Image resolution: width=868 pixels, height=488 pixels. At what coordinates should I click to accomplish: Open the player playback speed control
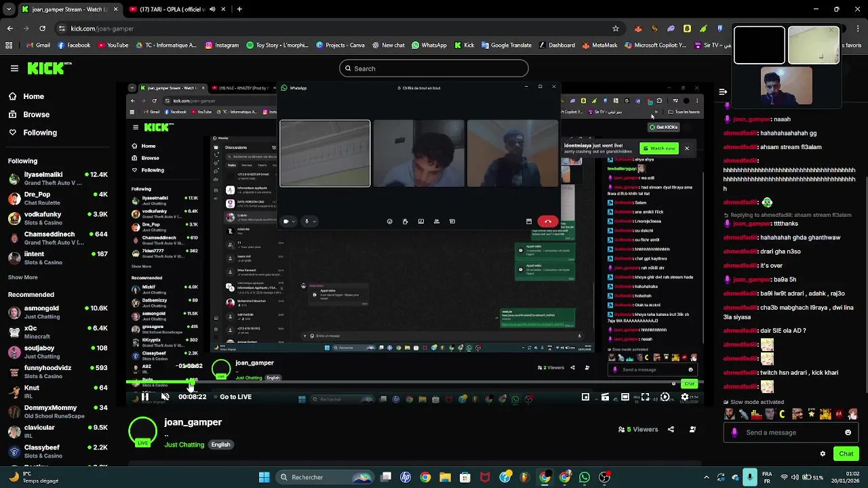point(665,397)
